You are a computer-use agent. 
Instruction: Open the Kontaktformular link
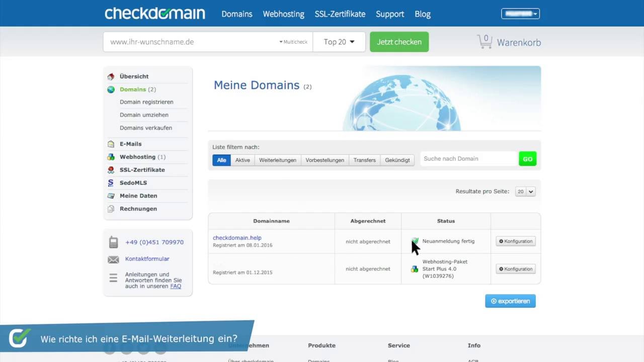[147, 259]
